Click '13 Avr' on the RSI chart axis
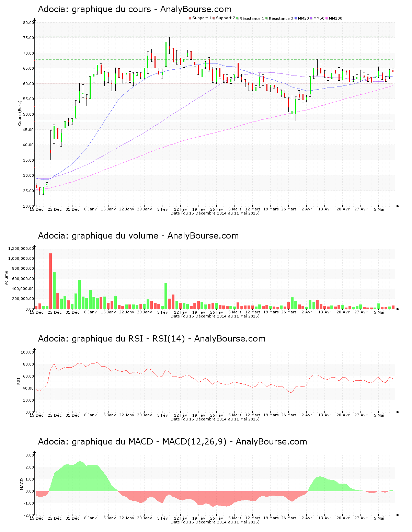Viewport: 412px width, 532px height. pyautogui.click(x=325, y=415)
